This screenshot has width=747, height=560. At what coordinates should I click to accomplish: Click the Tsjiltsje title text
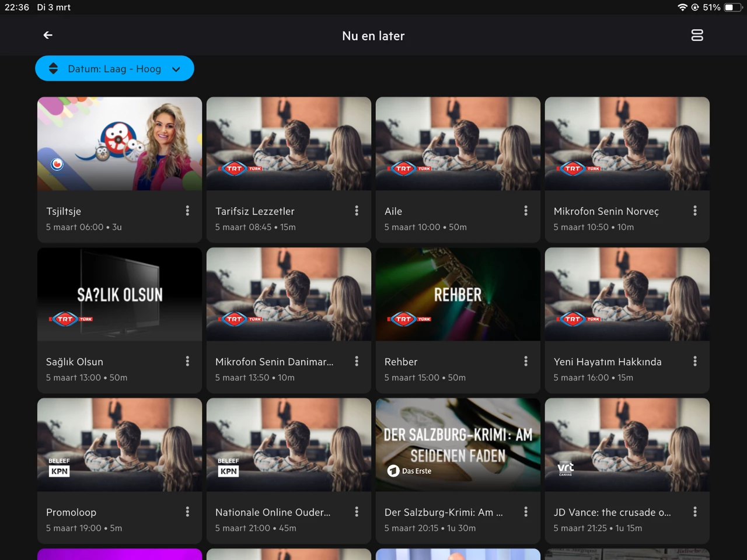pyautogui.click(x=64, y=211)
